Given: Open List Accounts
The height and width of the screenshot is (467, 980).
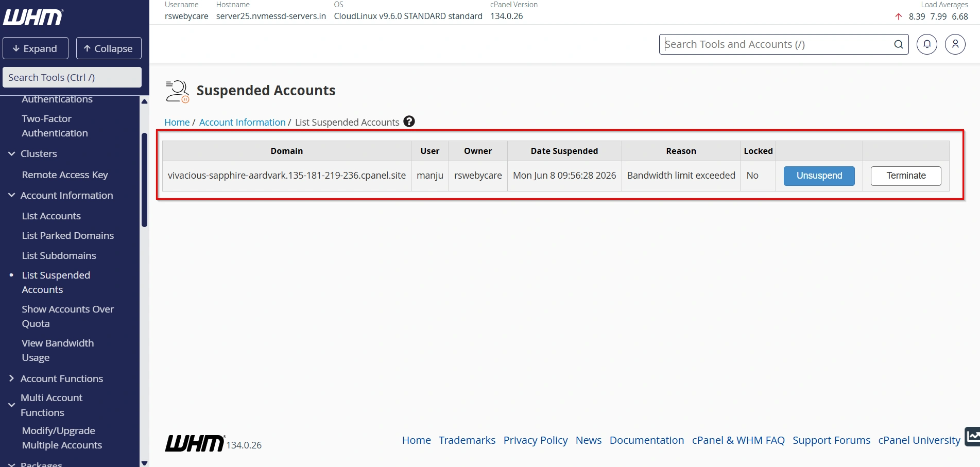Looking at the screenshot, I should [51, 216].
